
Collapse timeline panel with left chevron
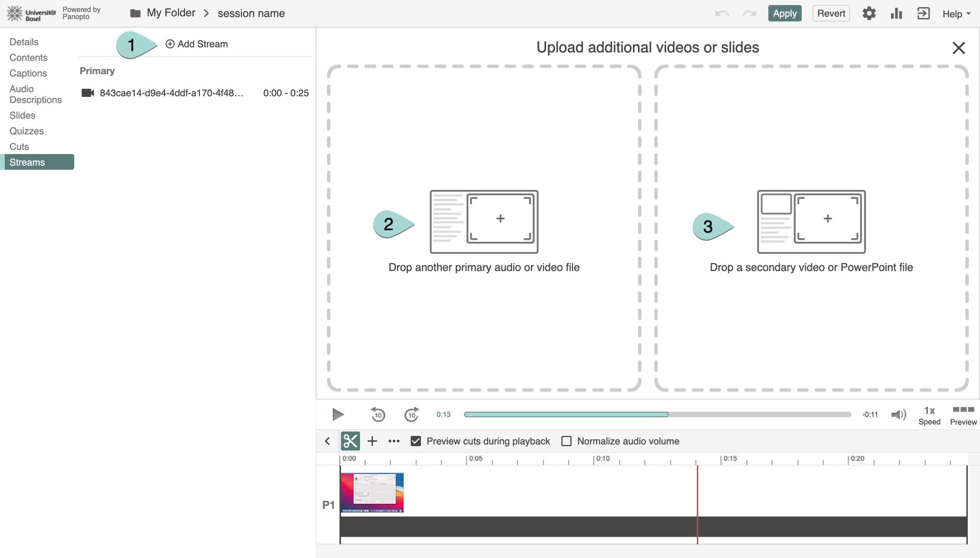(x=328, y=441)
